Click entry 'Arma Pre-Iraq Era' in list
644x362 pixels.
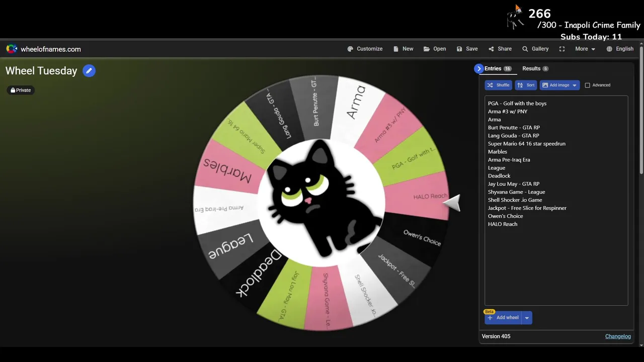(x=509, y=160)
